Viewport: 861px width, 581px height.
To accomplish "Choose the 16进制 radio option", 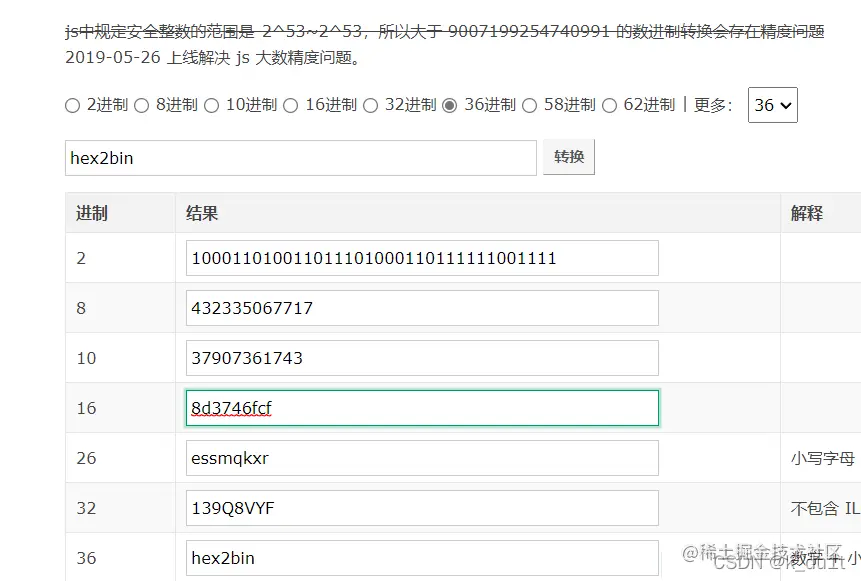I will 291,105.
